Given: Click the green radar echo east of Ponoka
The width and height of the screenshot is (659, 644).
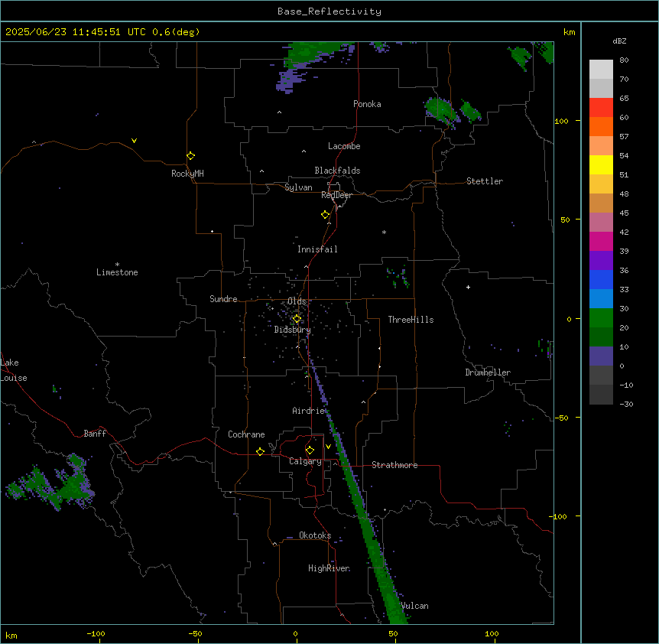Looking at the screenshot, I should click(x=440, y=112).
